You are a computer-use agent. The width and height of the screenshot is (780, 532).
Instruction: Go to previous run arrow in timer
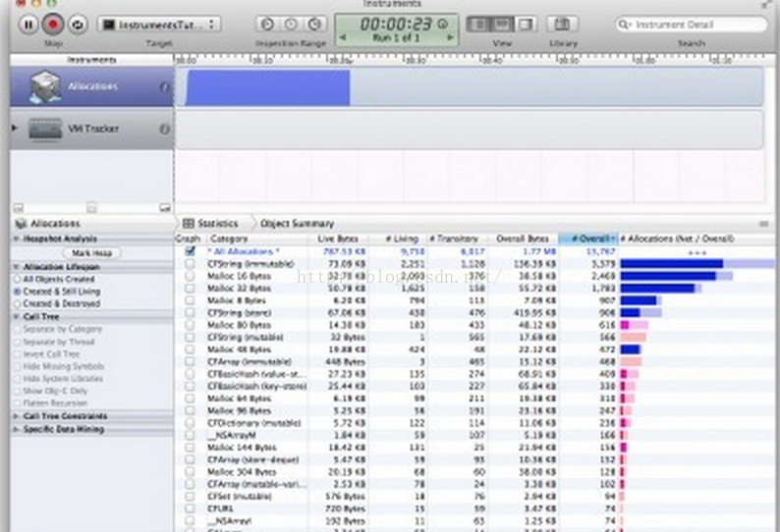pos(342,37)
